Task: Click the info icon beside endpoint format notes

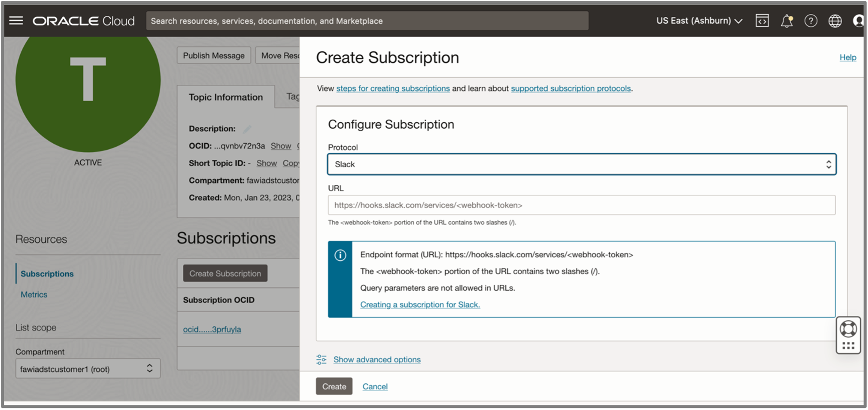Action: tap(340, 255)
